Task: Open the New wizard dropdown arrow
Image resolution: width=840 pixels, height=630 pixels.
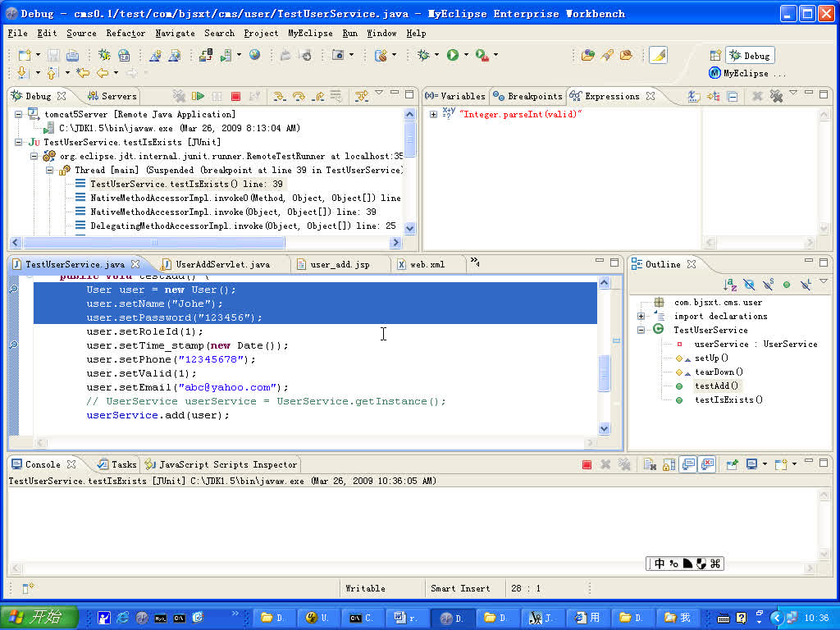Action: [38, 55]
